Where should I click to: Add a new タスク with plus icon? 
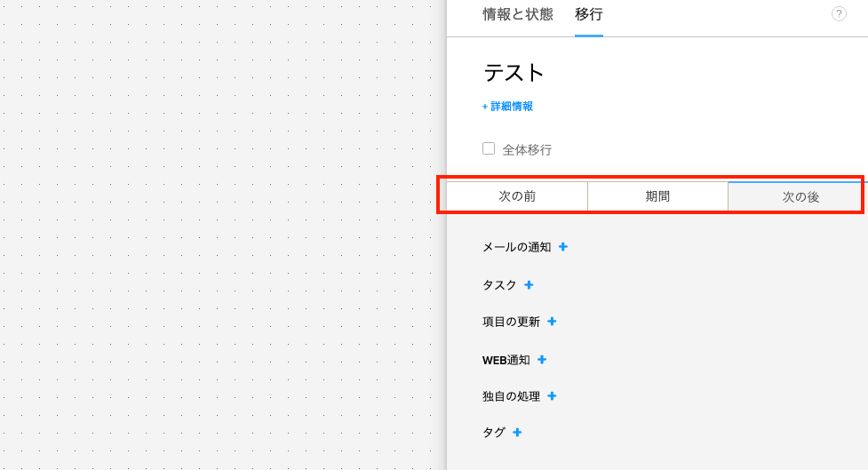click(529, 284)
